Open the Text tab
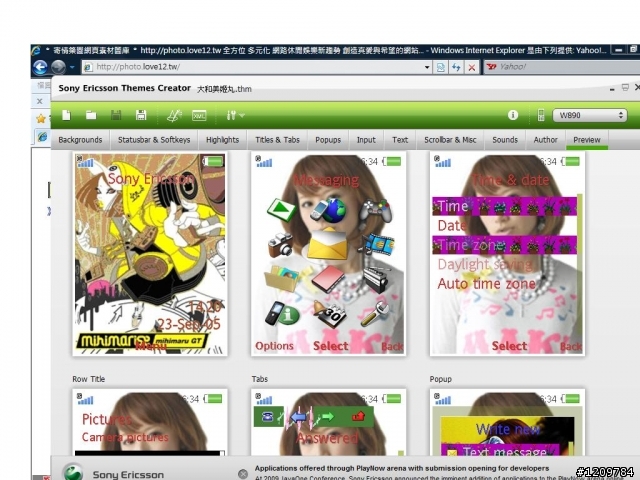Image resolution: width=640 pixels, height=480 pixels. pos(400,140)
